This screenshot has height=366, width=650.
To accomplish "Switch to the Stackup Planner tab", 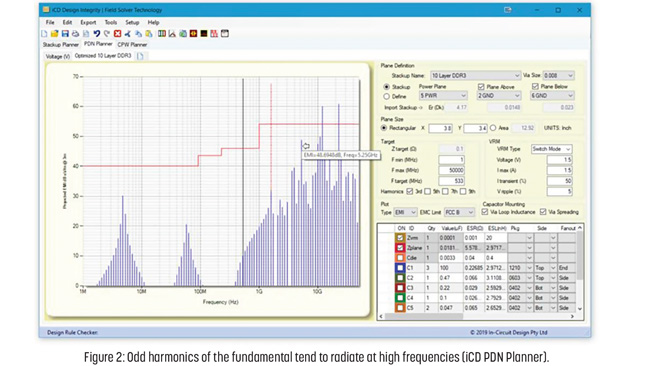I will coord(61,44).
